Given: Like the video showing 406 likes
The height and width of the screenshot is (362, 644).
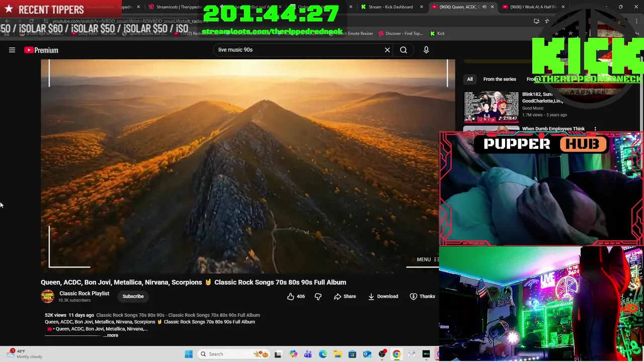Looking at the screenshot, I should pos(296,296).
